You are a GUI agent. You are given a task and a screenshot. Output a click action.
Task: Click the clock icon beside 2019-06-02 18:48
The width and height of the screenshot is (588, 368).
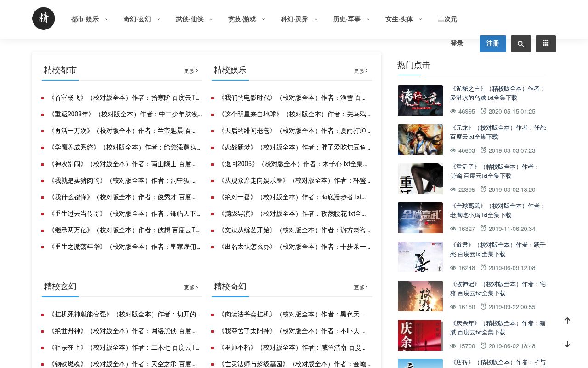pyautogui.click(x=483, y=345)
